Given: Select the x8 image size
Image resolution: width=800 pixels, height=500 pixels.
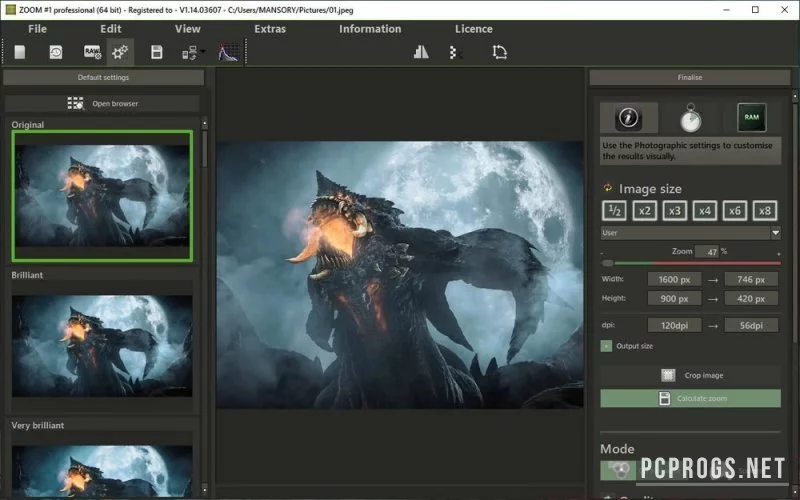Looking at the screenshot, I should 765,211.
